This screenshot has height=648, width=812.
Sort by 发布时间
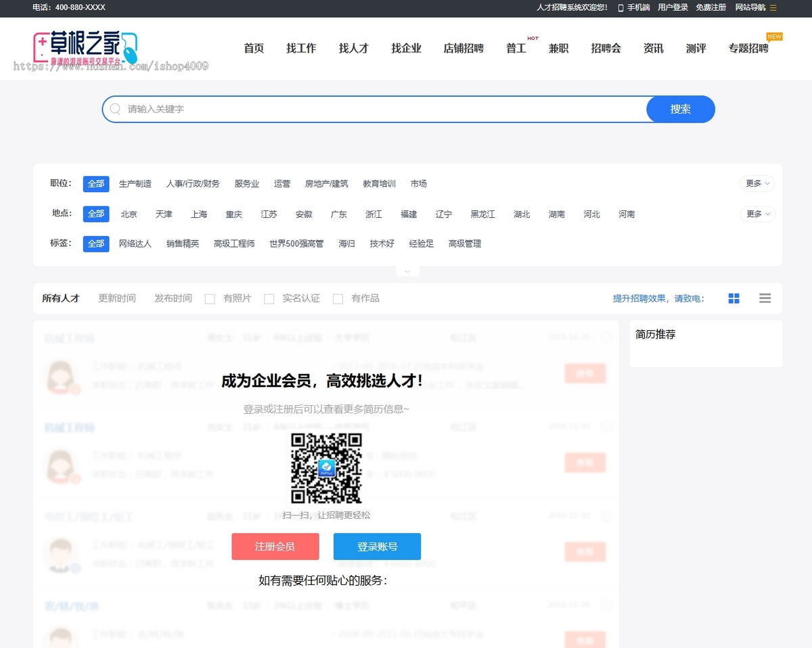tap(173, 298)
